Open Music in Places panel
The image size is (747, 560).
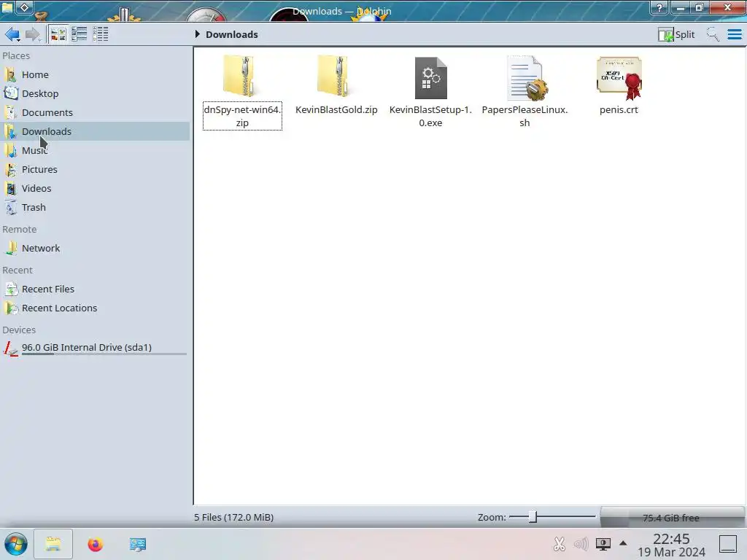point(96,150)
